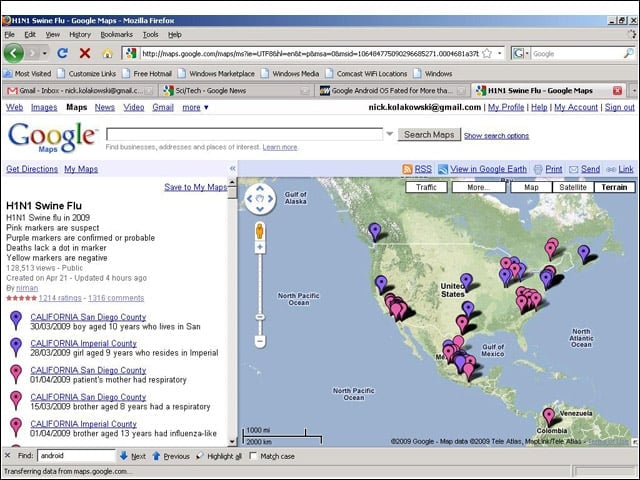Open the Windows Marketplace bookmark
This screenshot has height=480, width=640.
point(216,74)
